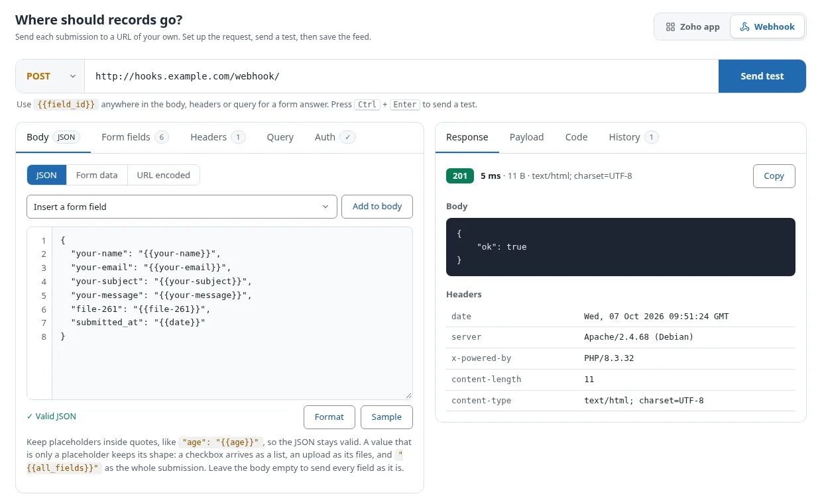Screen dimensions: 822x504
Task: Click the "age": "{{age}}" example code
Action: (x=221, y=442)
